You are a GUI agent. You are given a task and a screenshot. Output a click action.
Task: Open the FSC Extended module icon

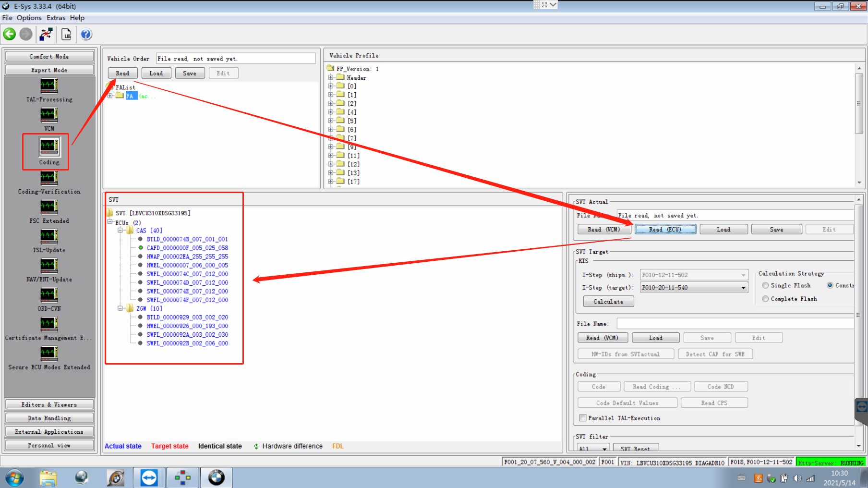(49, 207)
